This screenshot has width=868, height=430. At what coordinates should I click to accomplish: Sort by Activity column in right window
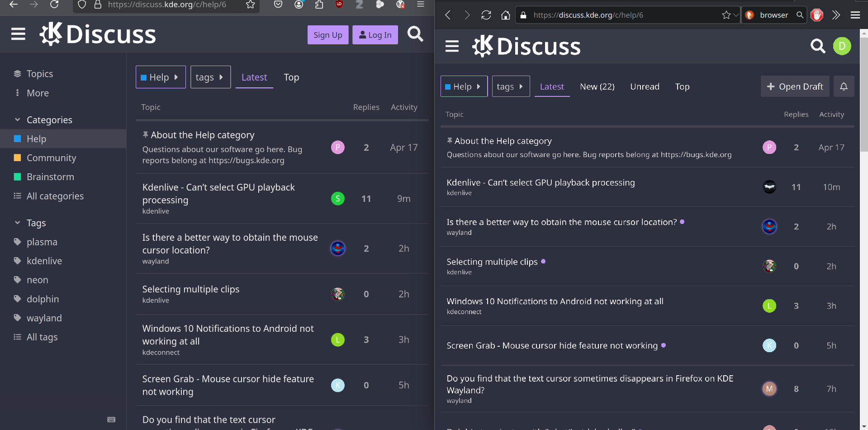pos(831,115)
